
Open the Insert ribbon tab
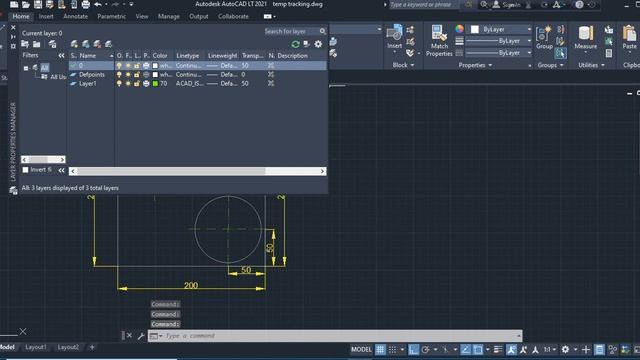tap(46, 16)
